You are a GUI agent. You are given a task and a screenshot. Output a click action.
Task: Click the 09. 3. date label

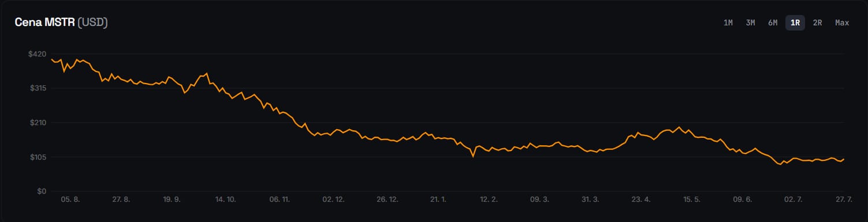539,200
